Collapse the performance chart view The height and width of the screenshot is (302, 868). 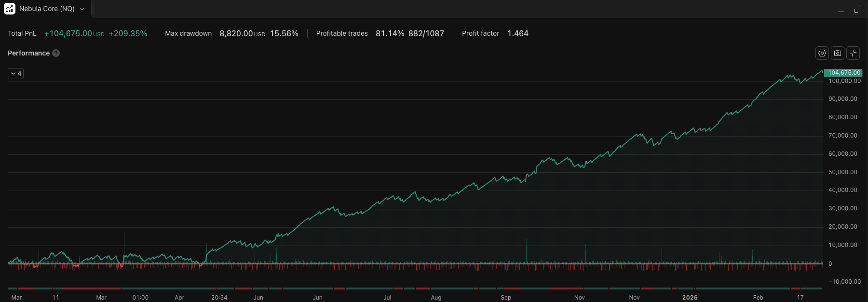[853, 53]
